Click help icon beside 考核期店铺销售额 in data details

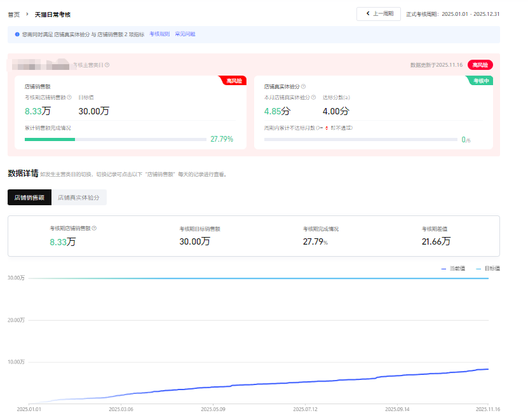[94, 227]
